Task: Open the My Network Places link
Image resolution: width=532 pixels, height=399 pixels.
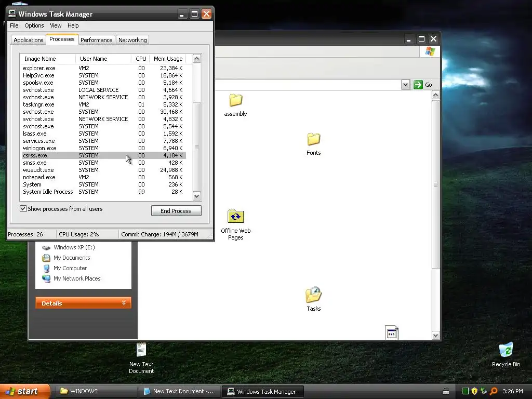Action: (x=77, y=278)
